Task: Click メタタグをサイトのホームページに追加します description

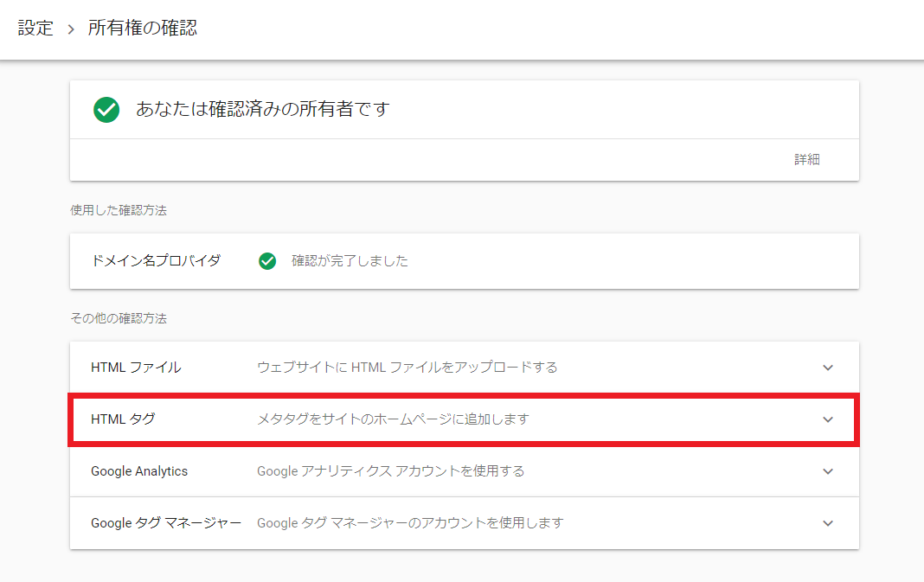Action: [x=393, y=419]
